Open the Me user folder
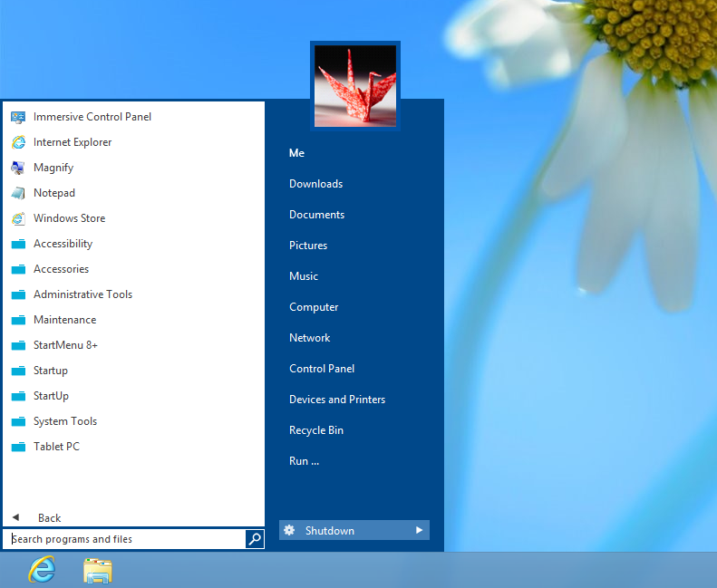This screenshot has width=717, height=588. tap(296, 153)
